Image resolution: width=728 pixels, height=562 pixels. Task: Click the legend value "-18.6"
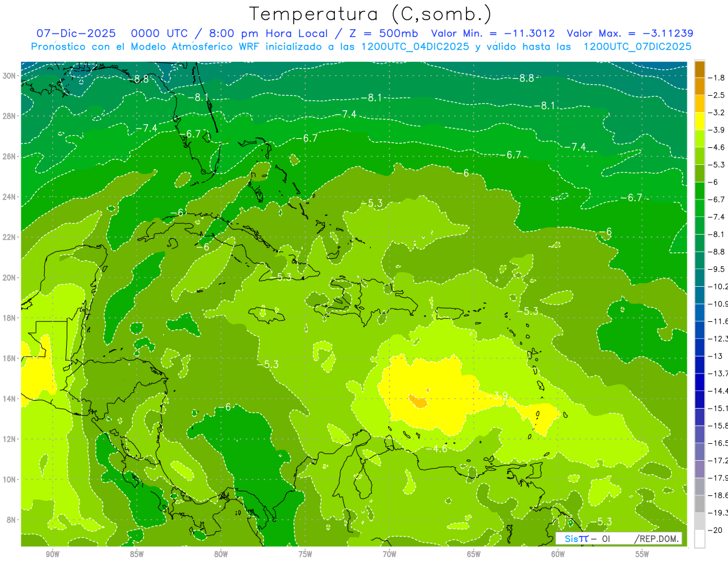(718, 495)
